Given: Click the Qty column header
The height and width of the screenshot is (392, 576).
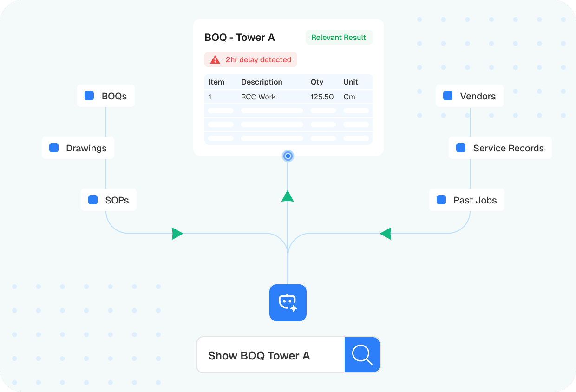Looking at the screenshot, I should point(316,82).
